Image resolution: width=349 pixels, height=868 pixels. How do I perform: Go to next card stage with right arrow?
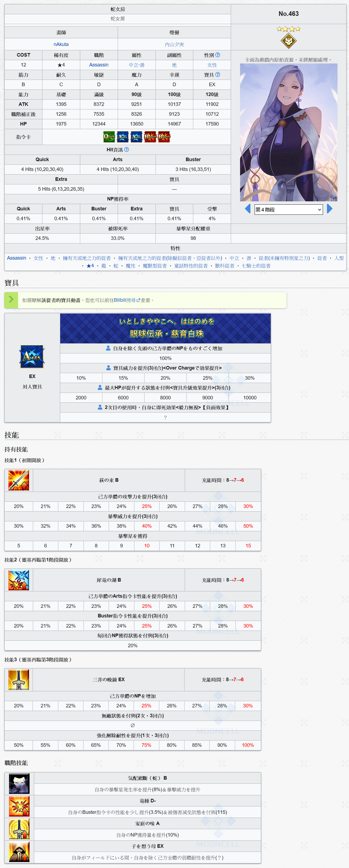click(330, 209)
